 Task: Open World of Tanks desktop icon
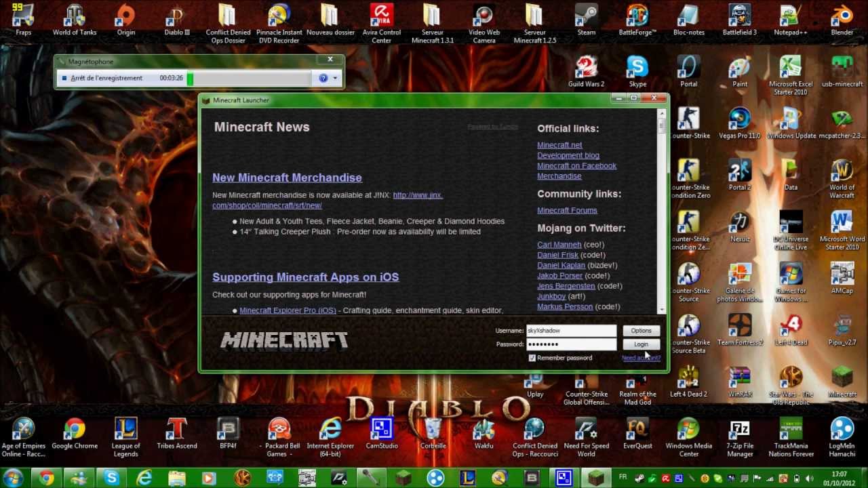click(75, 20)
